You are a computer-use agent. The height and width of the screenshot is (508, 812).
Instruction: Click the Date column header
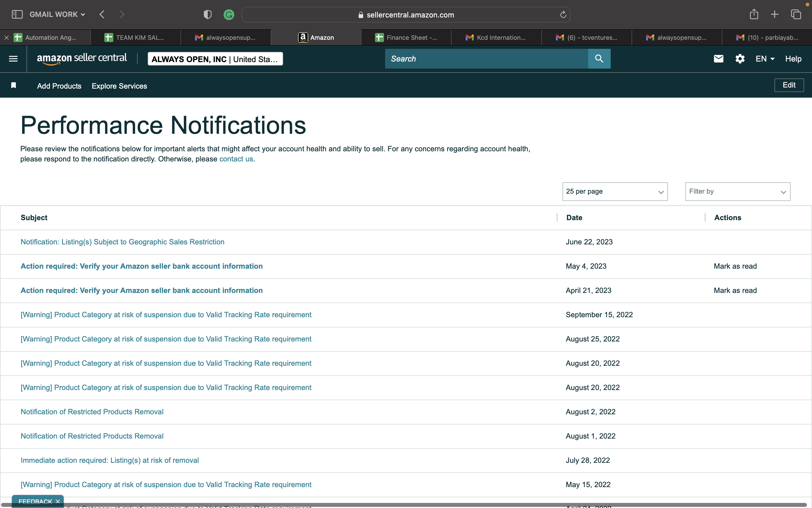[574, 217]
